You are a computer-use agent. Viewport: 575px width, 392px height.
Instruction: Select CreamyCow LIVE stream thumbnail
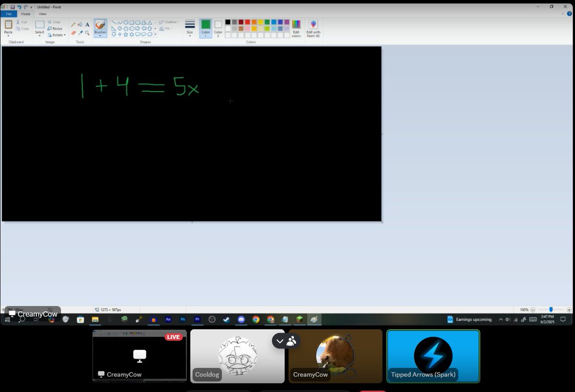tap(139, 356)
